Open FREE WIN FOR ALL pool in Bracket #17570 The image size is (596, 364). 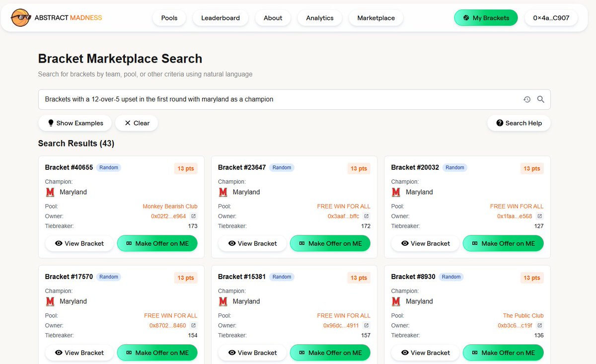[171, 315]
